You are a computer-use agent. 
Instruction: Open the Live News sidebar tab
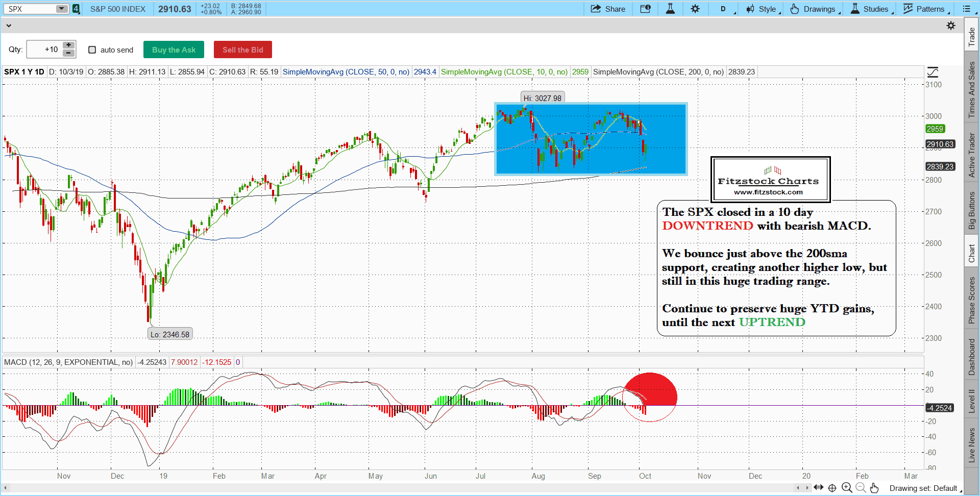972,445
